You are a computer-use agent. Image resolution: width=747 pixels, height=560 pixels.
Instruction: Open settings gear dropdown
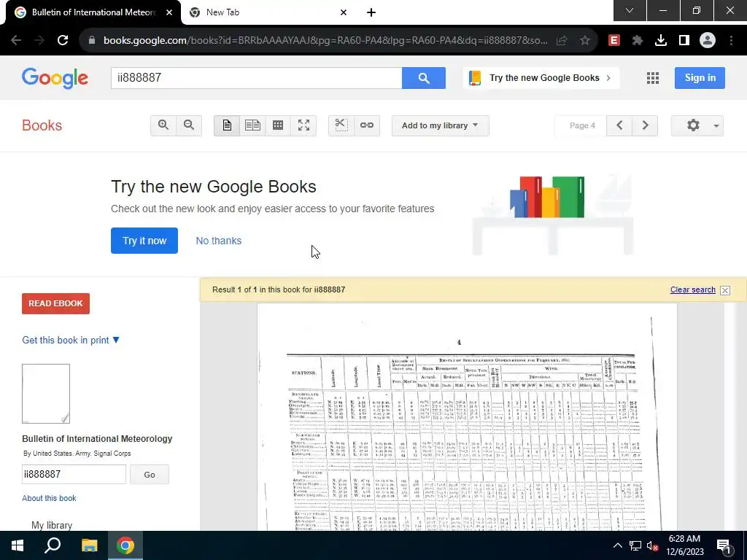[x=697, y=125]
